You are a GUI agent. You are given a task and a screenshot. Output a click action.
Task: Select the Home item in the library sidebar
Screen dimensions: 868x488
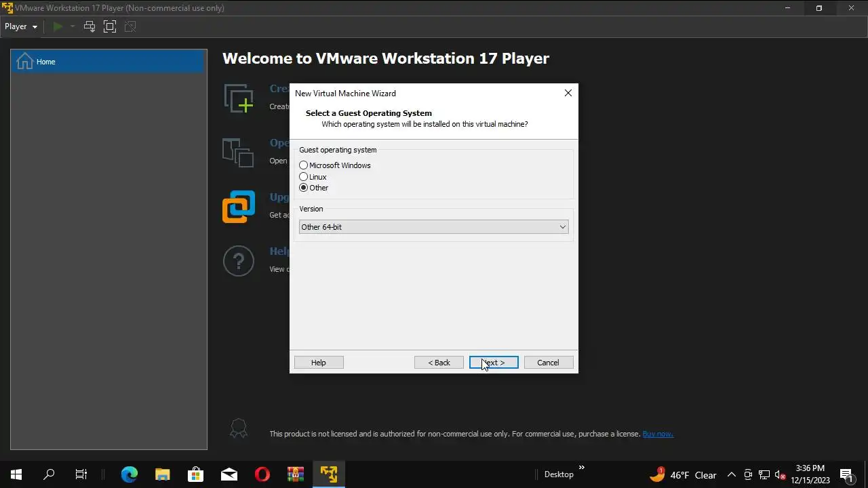click(108, 62)
